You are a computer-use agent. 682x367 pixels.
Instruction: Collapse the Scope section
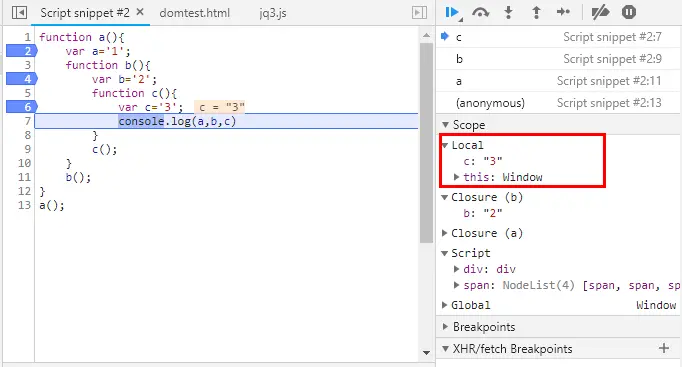coord(445,125)
